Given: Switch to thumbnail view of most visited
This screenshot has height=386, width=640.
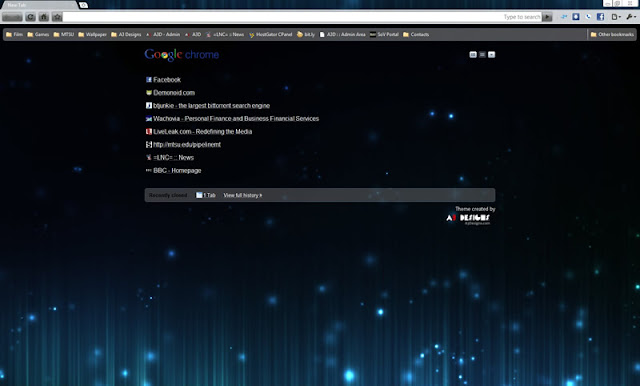Looking at the screenshot, I should [x=473, y=55].
